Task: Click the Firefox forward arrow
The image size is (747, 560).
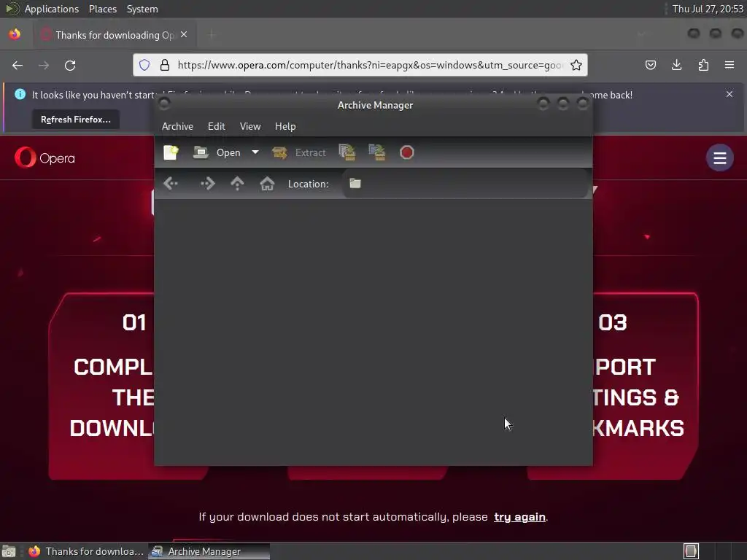Action: (44, 65)
